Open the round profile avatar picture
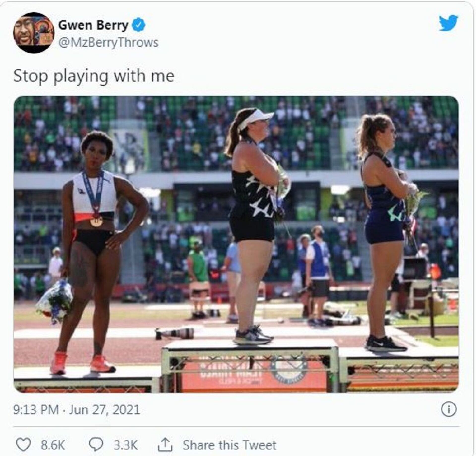 pyautogui.click(x=33, y=32)
